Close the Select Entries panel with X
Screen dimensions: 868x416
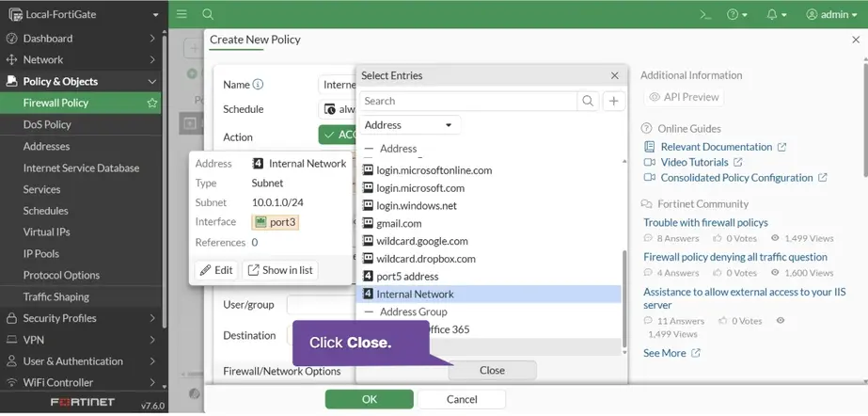614,76
